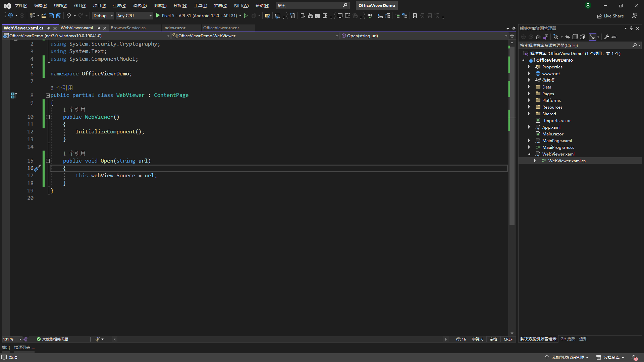
Task: Open the GIT(G) menu
Action: 80,5
